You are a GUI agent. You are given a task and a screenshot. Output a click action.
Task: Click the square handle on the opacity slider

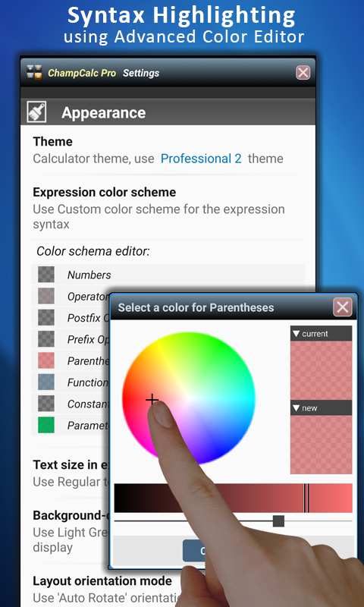pos(278,521)
